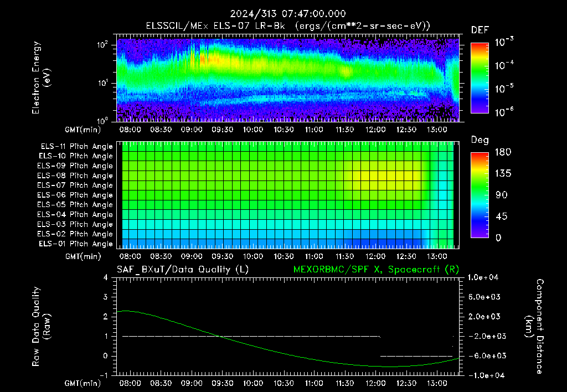567x392 pixels.
Task: Click the timestamp title 2024/313 07:47:00.000
Action: coord(288,14)
